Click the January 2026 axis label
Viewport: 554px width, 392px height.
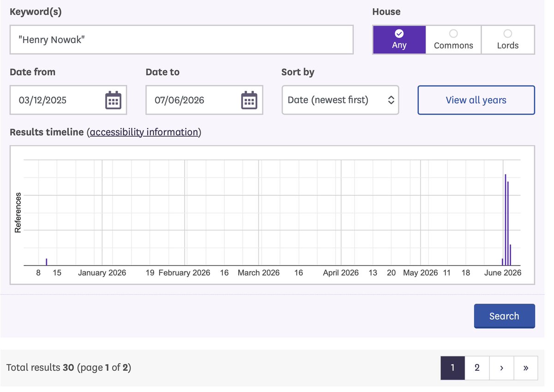[102, 273]
